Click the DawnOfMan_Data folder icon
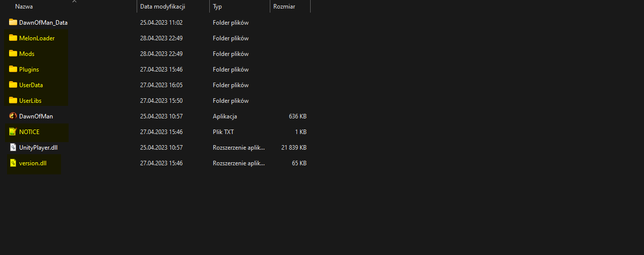 point(13,22)
